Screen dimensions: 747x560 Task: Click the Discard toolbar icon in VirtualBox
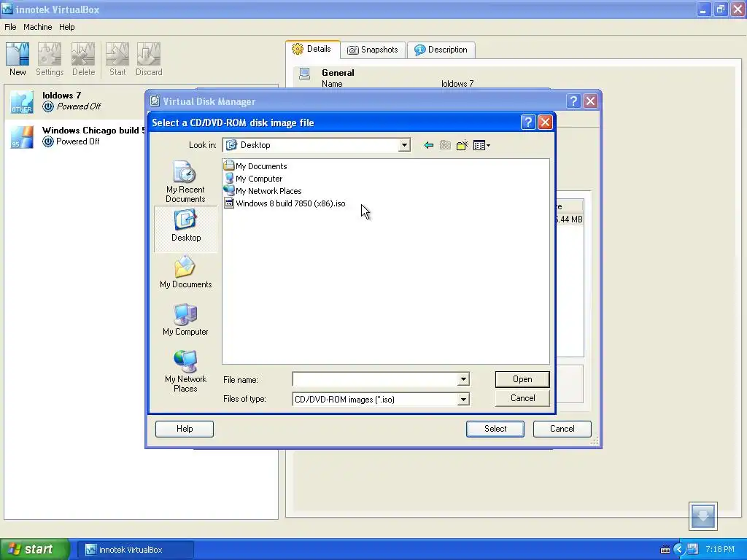pos(149,59)
